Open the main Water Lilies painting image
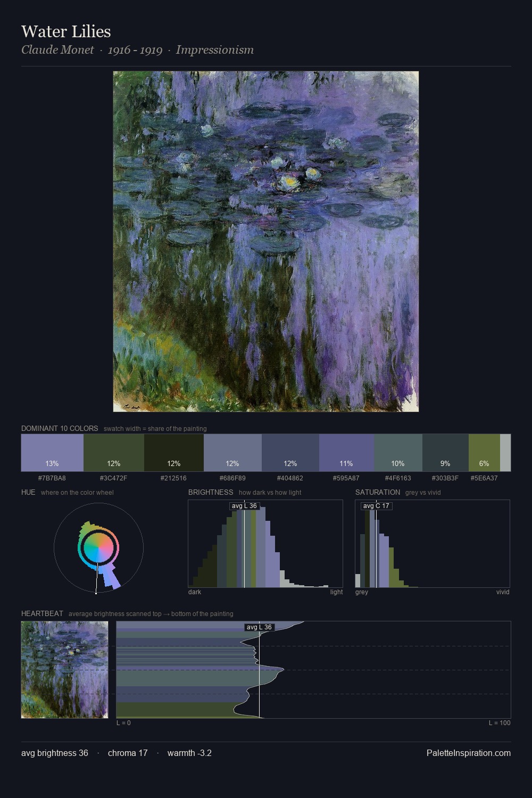 [266, 242]
